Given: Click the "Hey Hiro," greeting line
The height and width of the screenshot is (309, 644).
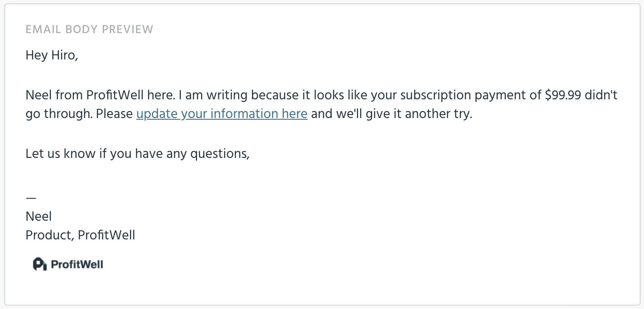Looking at the screenshot, I should coord(52,55).
